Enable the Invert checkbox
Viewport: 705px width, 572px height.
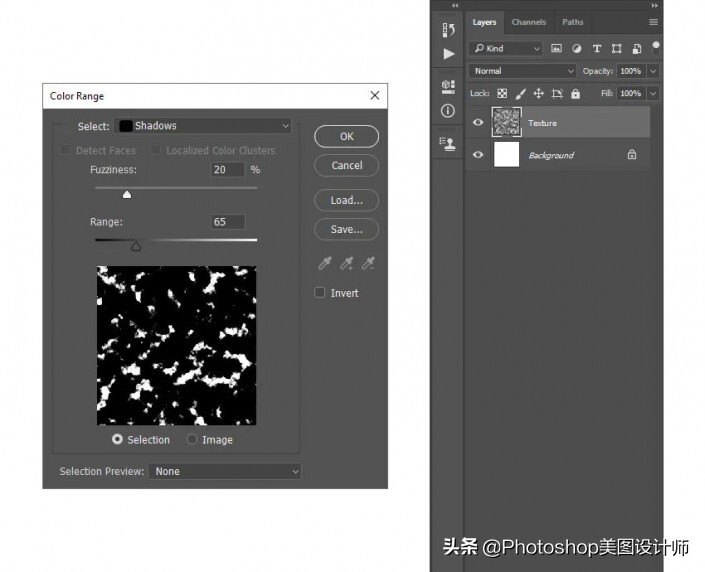click(319, 293)
